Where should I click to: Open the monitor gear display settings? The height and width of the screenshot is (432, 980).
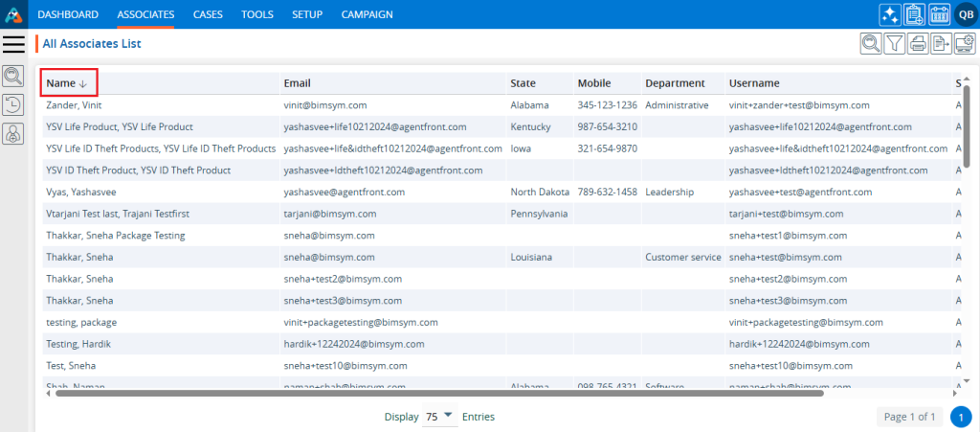[x=964, y=43]
